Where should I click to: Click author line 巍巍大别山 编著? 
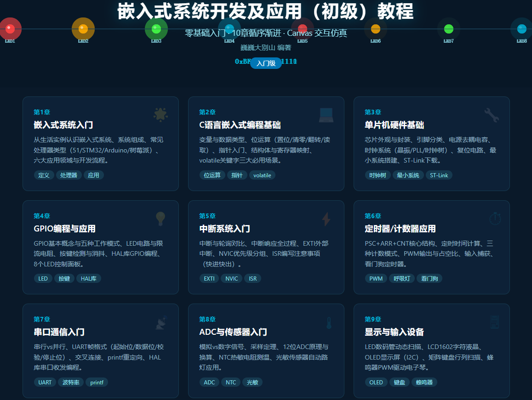coord(266,47)
